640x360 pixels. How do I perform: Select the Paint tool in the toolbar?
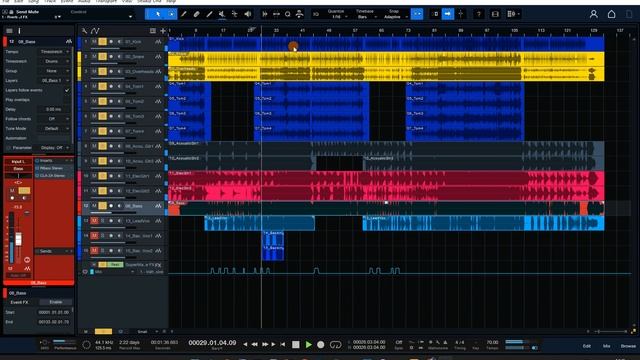(209, 14)
